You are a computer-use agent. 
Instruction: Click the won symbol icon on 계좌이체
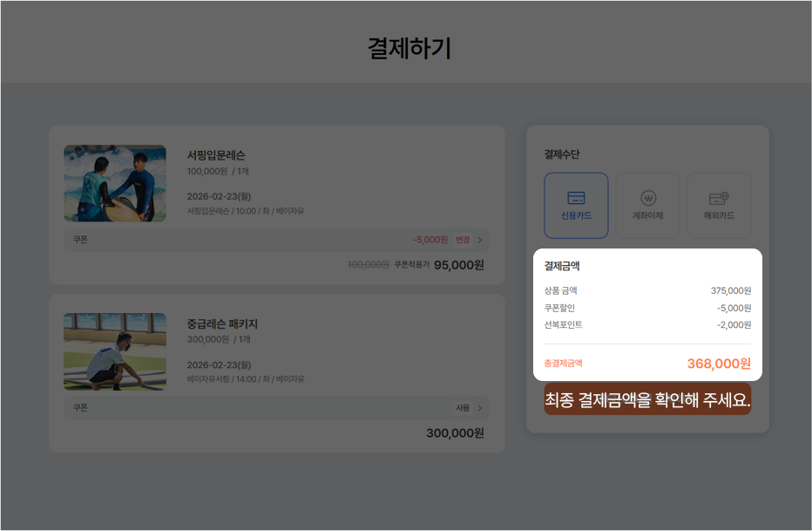(648, 197)
